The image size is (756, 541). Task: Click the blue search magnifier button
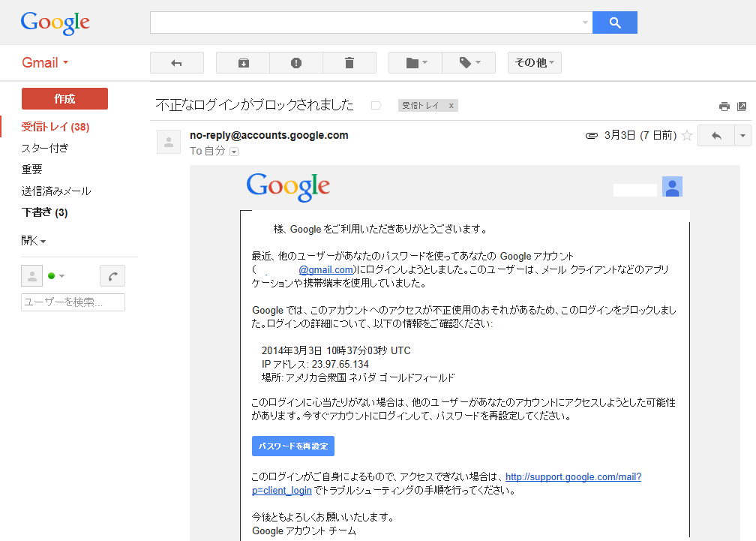click(615, 23)
